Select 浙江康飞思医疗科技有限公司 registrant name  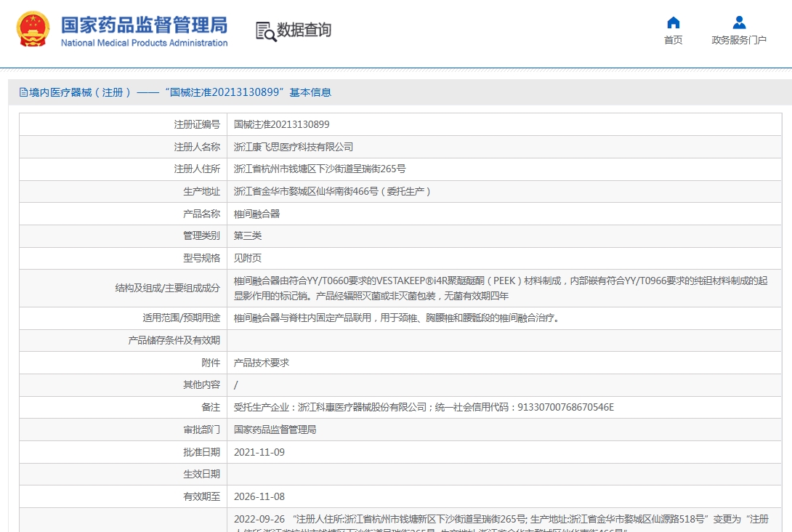click(x=293, y=147)
